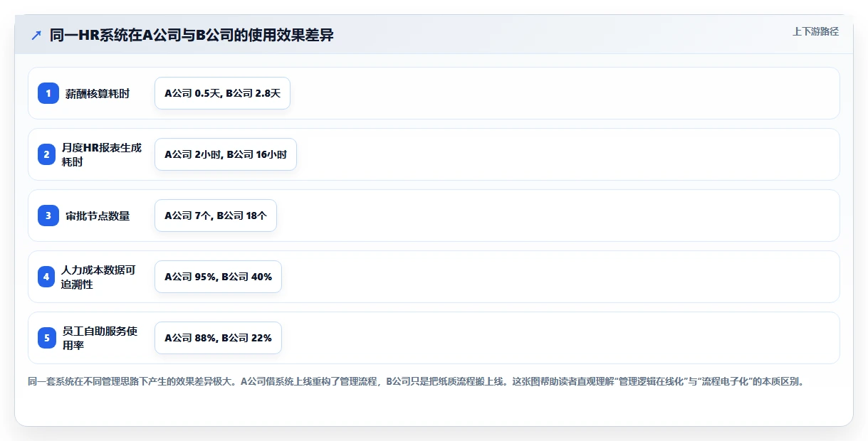The height and width of the screenshot is (441, 868).
Task: Open the A公司 0.5天, B公司 2.8天 chip
Action: 222,93
